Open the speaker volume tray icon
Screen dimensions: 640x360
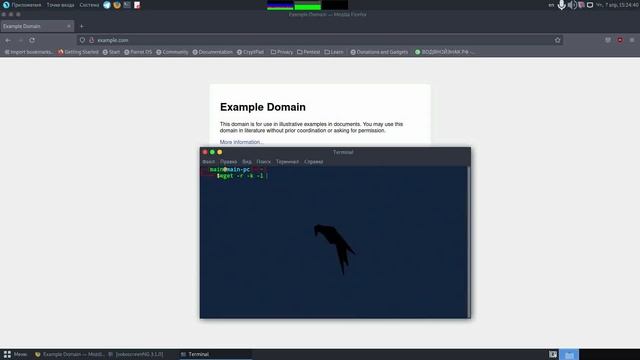coord(572,5)
